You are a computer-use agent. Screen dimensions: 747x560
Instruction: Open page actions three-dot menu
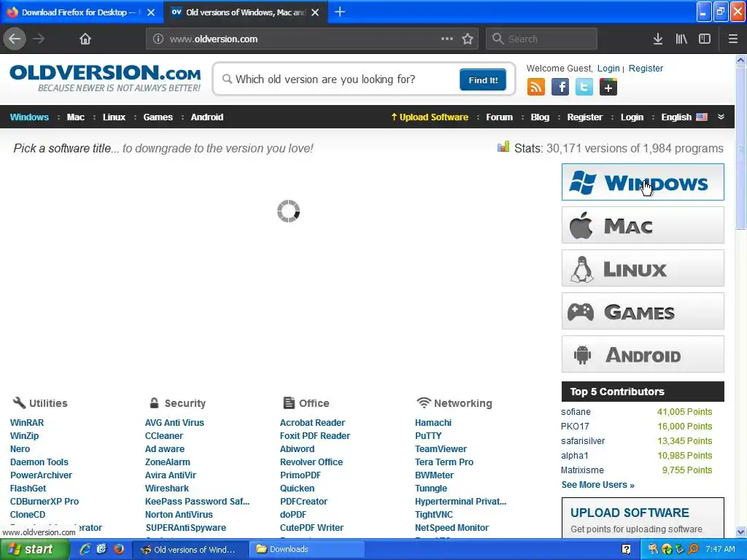447,39
